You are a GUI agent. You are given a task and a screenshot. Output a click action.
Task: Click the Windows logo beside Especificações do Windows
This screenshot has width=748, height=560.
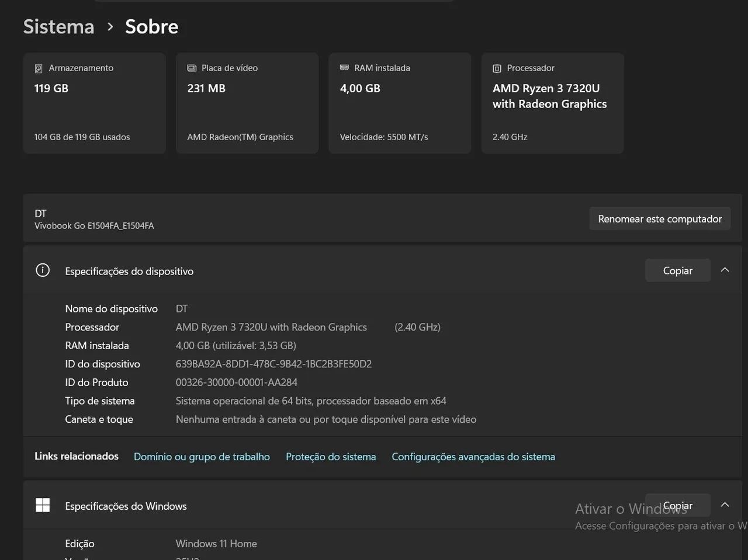pyautogui.click(x=43, y=505)
